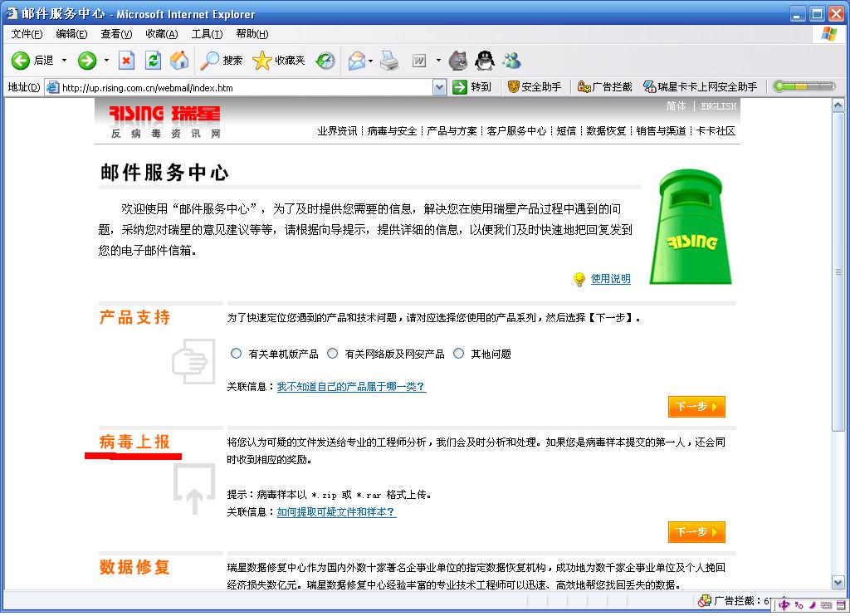Open 客户服务中心 navigation link
850x616 pixels.
tap(516, 130)
